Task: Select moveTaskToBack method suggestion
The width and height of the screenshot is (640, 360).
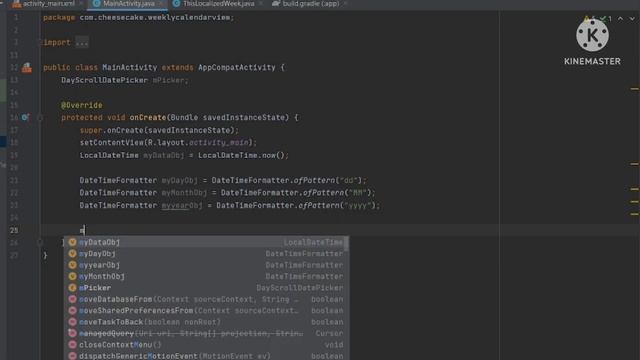Action: [x=206, y=322]
